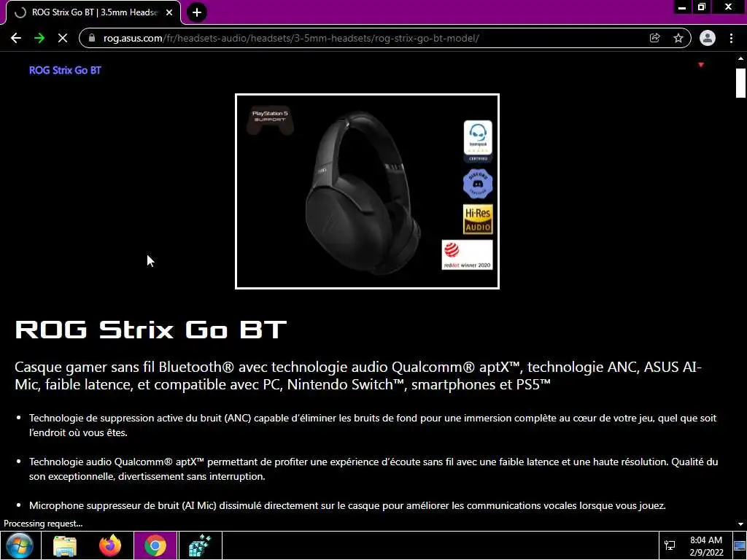Viewport: 747px width, 560px height.
Task: Minimize the Chrome window
Action: tap(682, 7)
